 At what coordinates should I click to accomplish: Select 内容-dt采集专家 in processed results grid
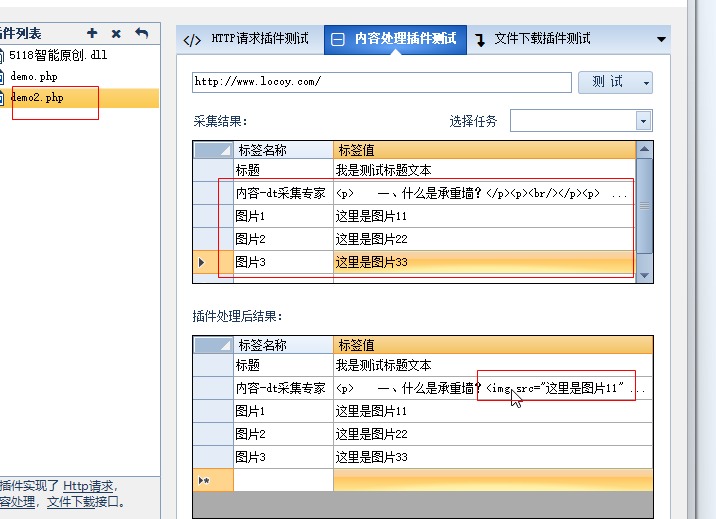(x=283, y=388)
